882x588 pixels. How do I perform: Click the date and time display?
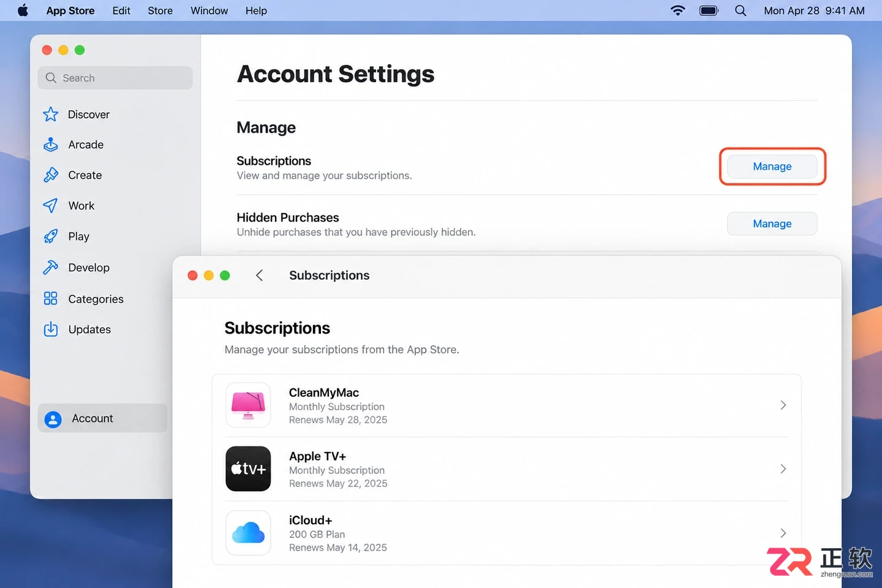pos(814,10)
